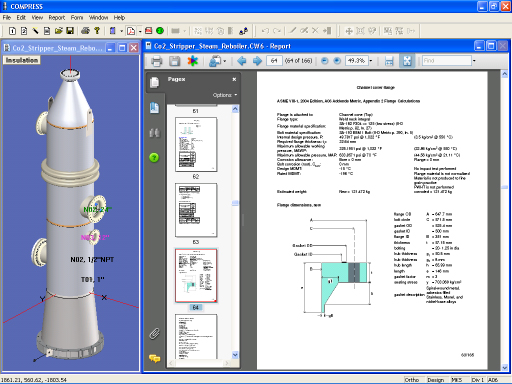Viewport: 512px width, 384px height.
Task: Create new vessel file icon
Action: [x=12, y=31]
